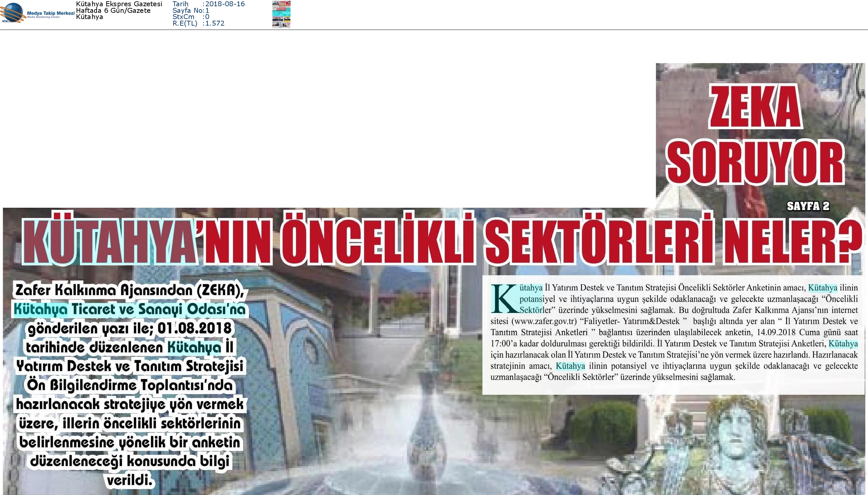Click the 'Kütahya Ekspres Gazetesi' source name
Image resolution: width=868 pixels, height=495 pixels.
119,4
